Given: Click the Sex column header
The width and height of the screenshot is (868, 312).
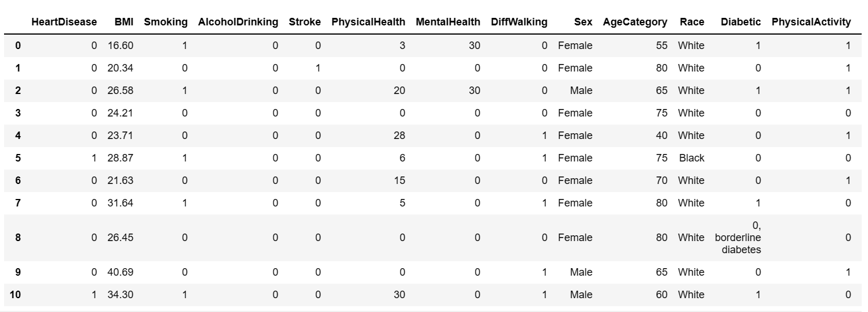Looking at the screenshot, I should [583, 22].
